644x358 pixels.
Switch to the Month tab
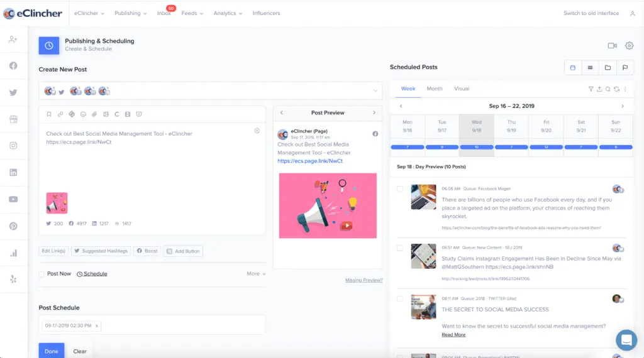(x=434, y=89)
